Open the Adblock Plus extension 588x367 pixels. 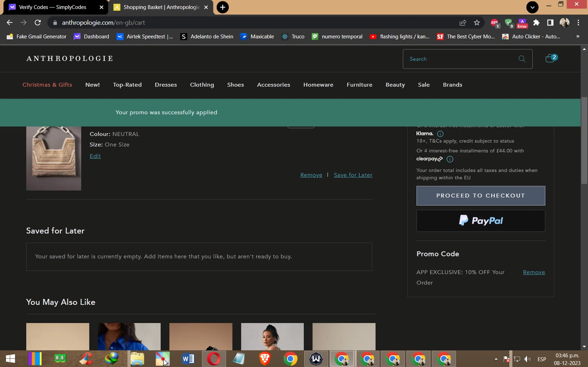tap(495, 23)
